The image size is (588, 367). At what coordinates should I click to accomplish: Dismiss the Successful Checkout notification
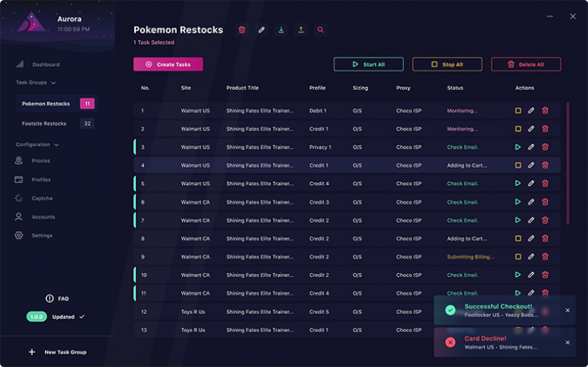pos(567,310)
